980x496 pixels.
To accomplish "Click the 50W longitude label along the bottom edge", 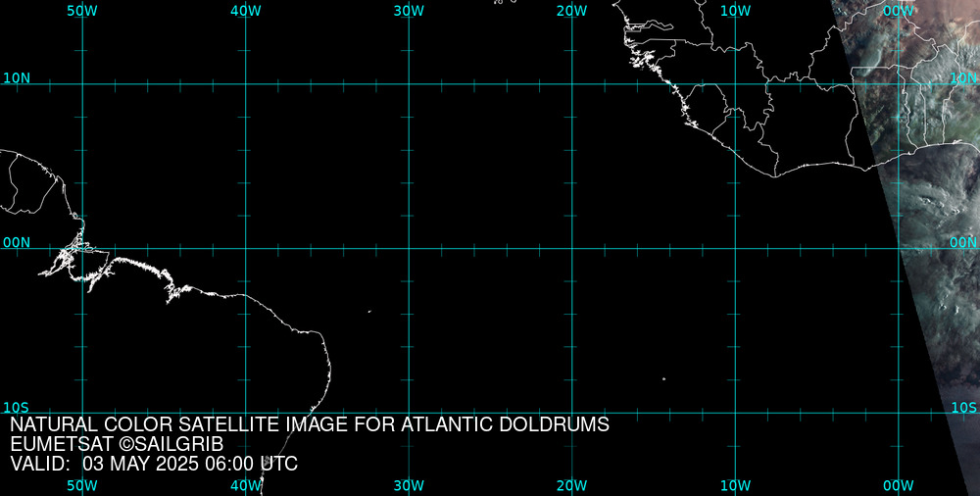I will coord(82,486).
